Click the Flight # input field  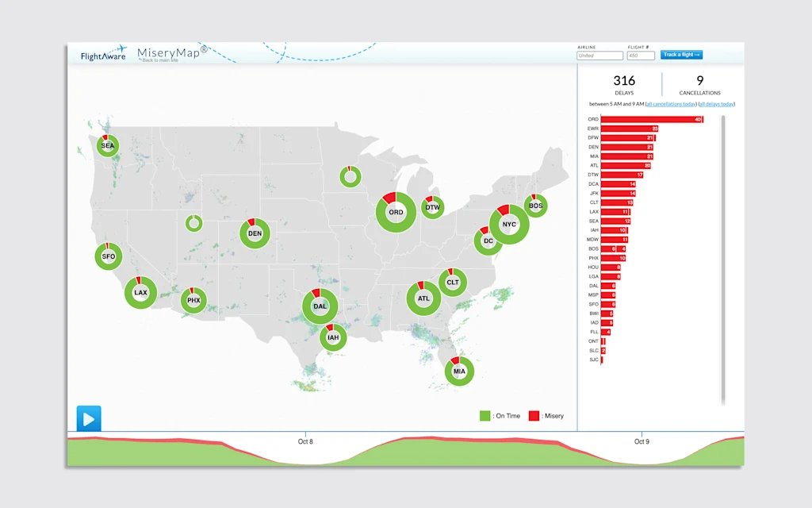tap(641, 56)
